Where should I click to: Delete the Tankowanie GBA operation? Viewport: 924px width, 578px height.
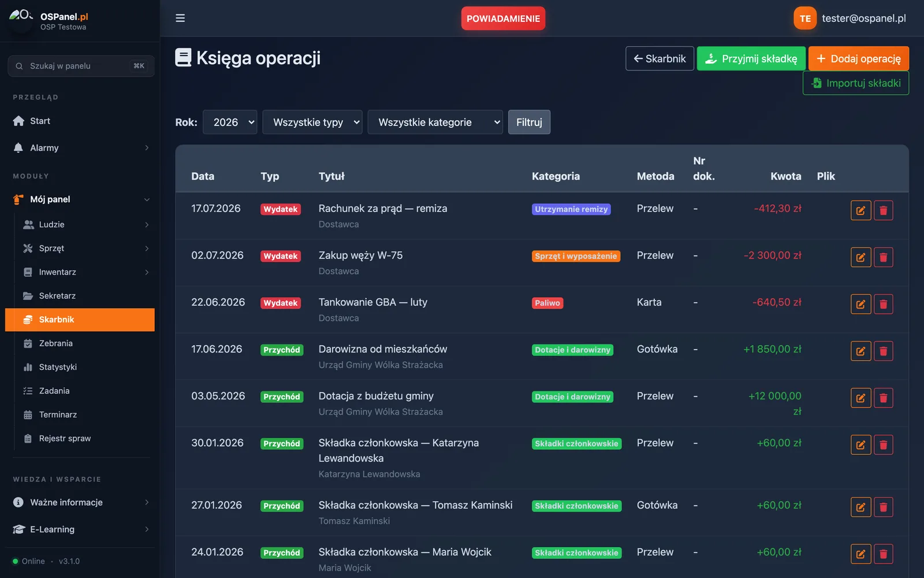click(883, 304)
